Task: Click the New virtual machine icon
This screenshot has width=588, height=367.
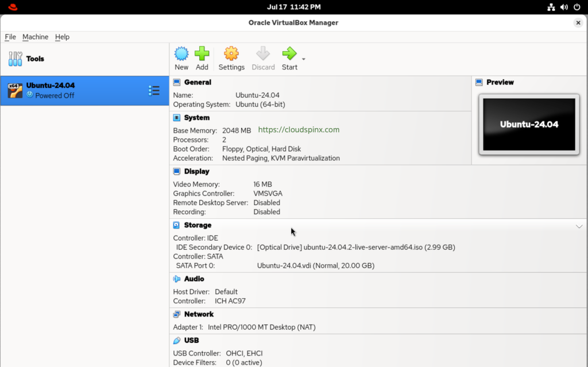Action: coord(181,53)
